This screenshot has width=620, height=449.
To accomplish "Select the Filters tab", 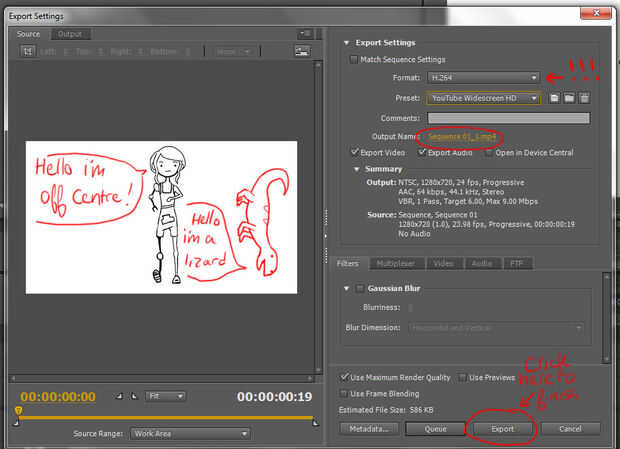I will tap(348, 263).
